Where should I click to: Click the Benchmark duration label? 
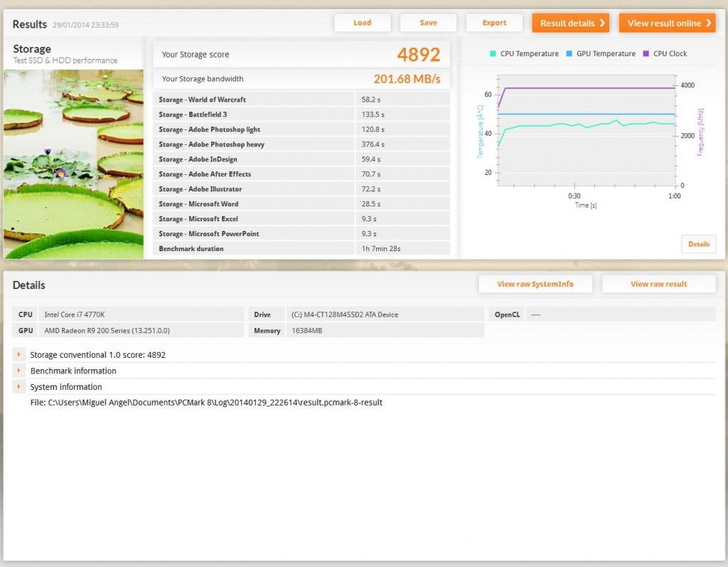pyautogui.click(x=191, y=249)
